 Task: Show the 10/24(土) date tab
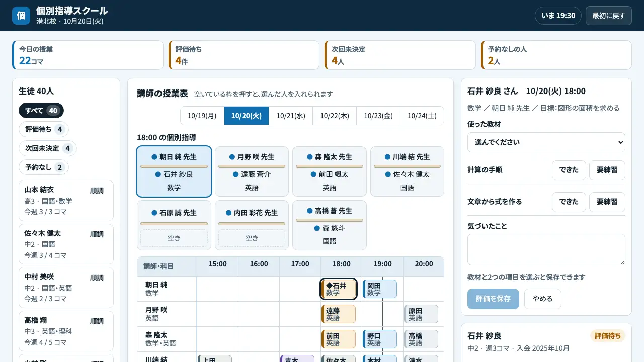click(422, 116)
